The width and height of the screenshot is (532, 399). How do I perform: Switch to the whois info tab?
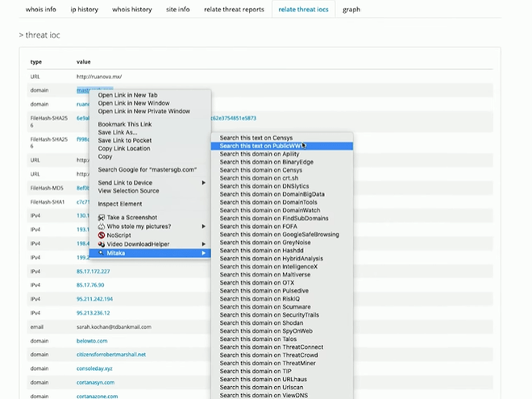41,10
